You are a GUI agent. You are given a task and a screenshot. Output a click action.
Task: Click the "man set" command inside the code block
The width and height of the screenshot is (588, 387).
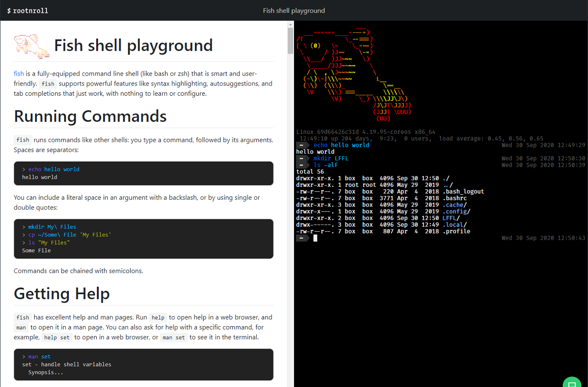[38, 356]
